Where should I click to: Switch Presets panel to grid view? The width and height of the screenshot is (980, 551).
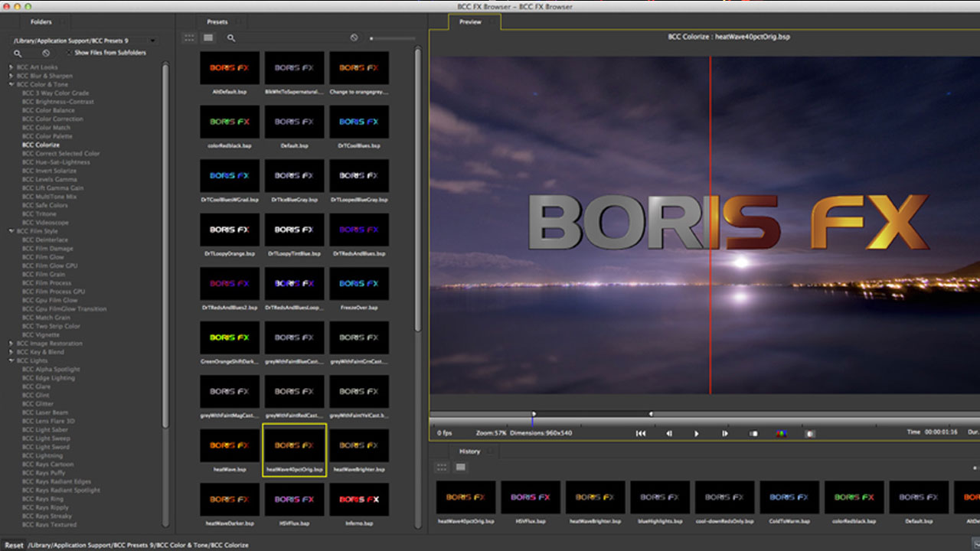189,37
